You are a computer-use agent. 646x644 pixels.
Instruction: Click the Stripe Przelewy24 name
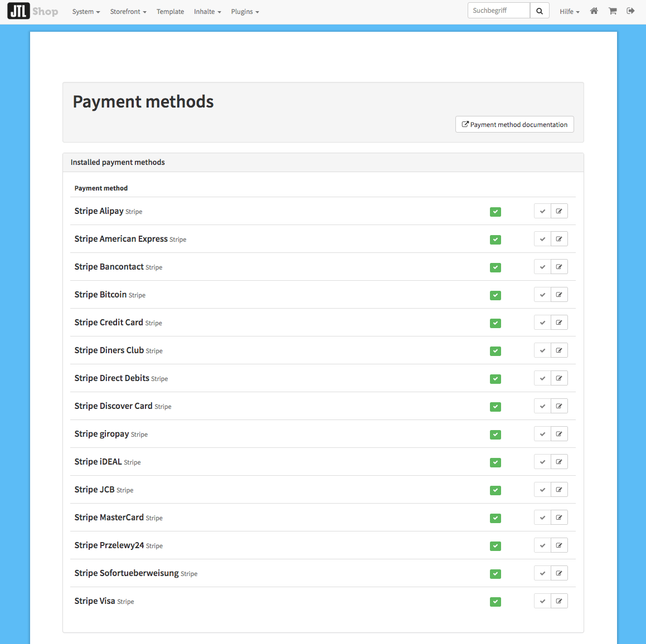[109, 545]
